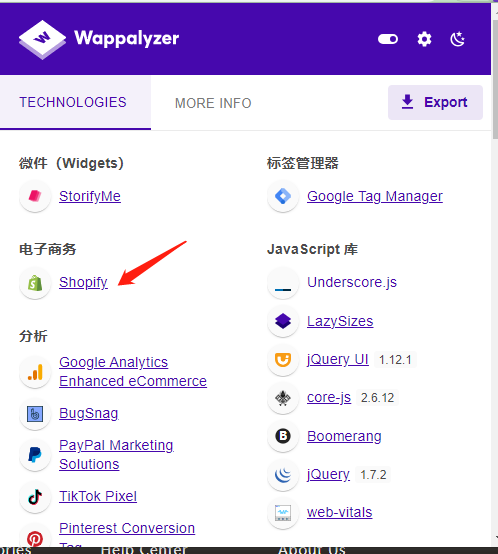Switch to dark mode moon icon
Image resolution: width=498 pixels, height=554 pixels.
click(x=458, y=39)
